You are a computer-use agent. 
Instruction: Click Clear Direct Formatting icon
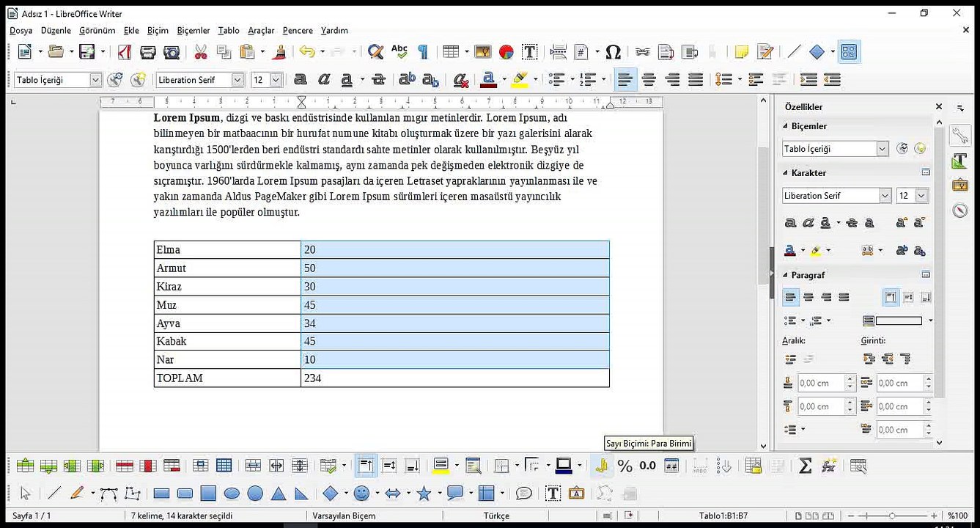click(x=460, y=79)
